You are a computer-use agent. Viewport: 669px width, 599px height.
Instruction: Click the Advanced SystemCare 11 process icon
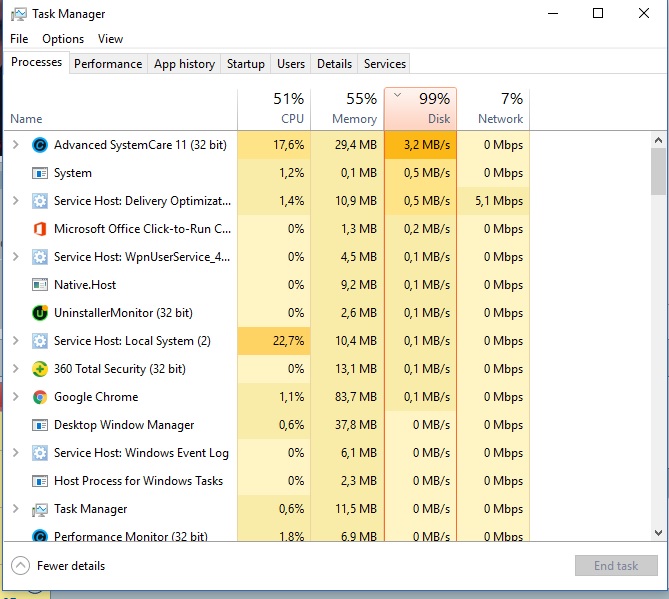pyautogui.click(x=40, y=145)
